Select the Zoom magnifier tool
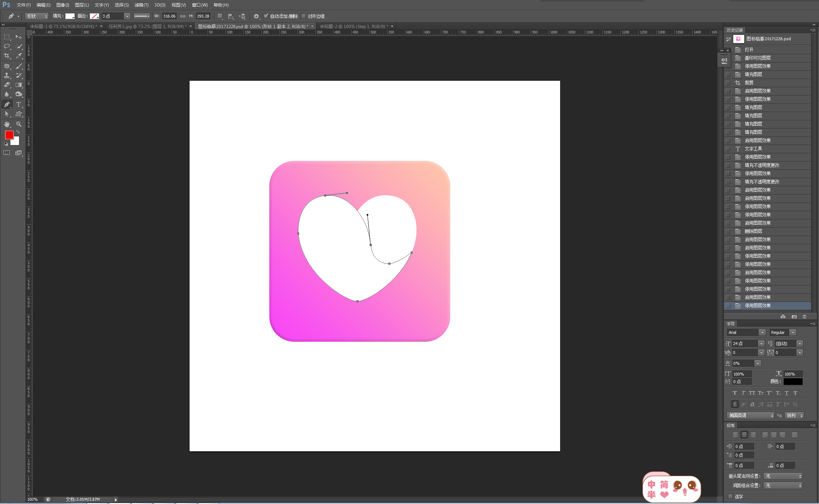 [19, 124]
